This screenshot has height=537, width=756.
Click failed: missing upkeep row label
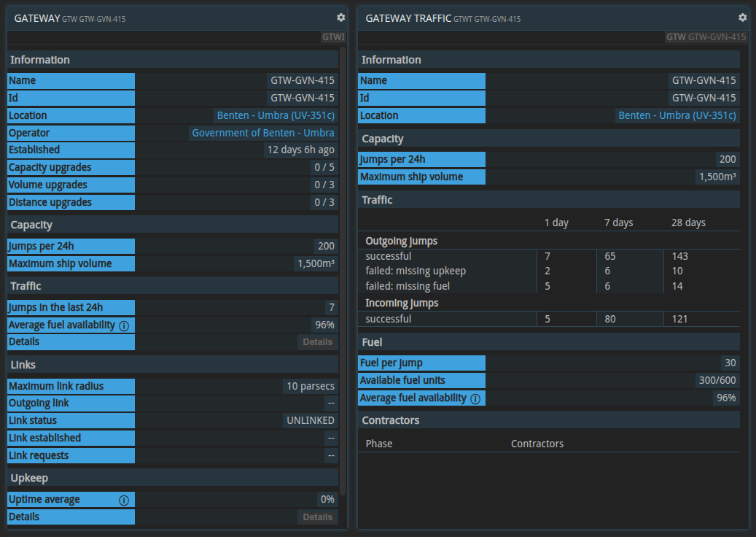[416, 271]
